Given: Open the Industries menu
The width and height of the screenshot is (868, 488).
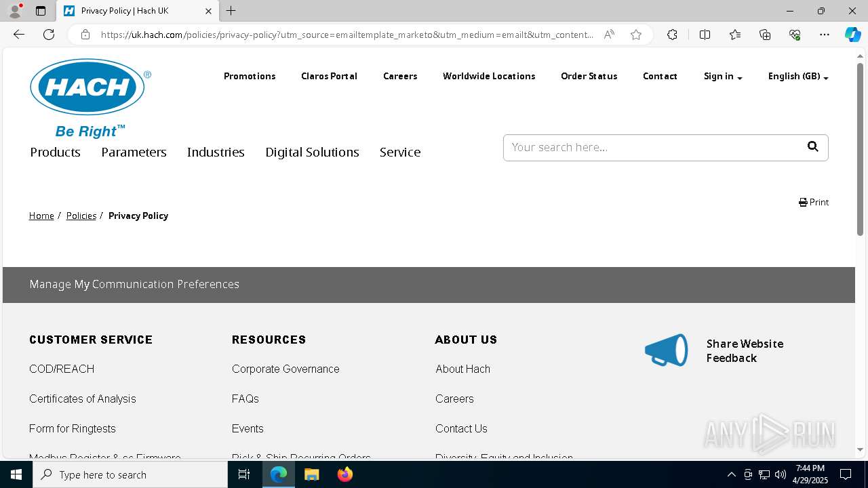Looking at the screenshot, I should point(216,152).
